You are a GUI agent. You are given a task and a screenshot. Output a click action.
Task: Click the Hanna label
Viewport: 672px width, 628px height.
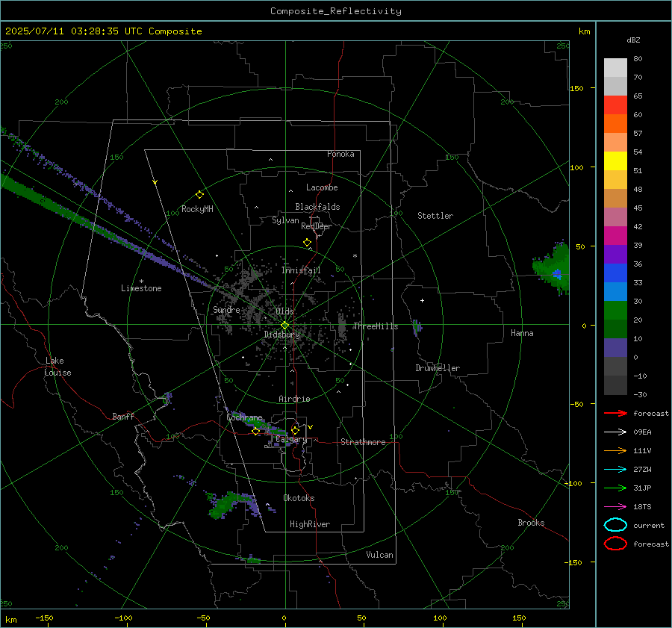point(522,333)
